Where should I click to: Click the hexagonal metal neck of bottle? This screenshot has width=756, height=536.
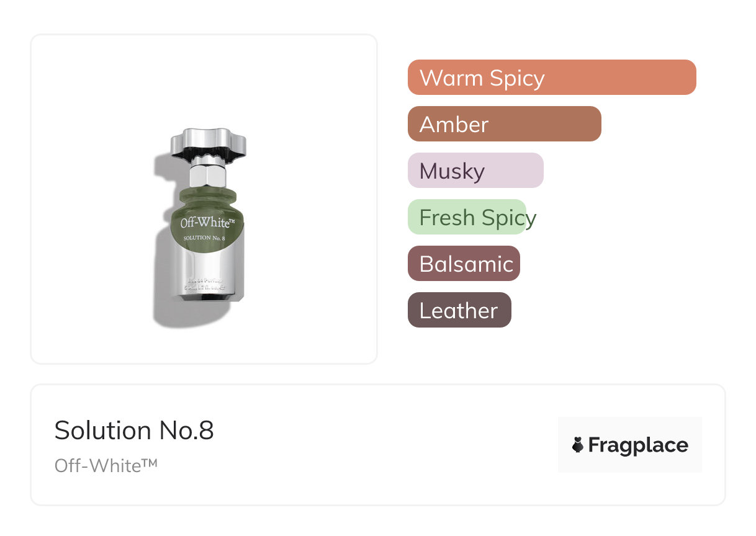point(208,173)
